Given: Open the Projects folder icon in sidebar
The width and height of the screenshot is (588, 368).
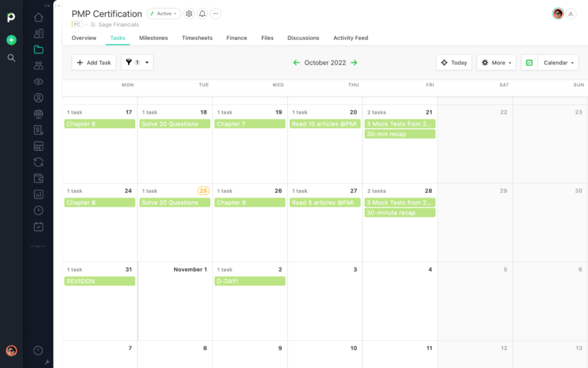Looking at the screenshot, I should [x=38, y=50].
